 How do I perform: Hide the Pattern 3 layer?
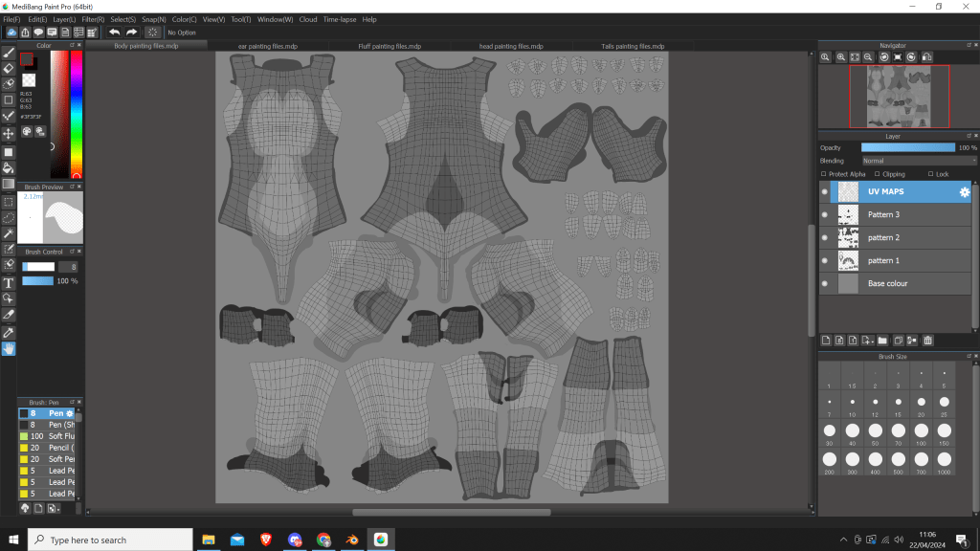[825, 215]
